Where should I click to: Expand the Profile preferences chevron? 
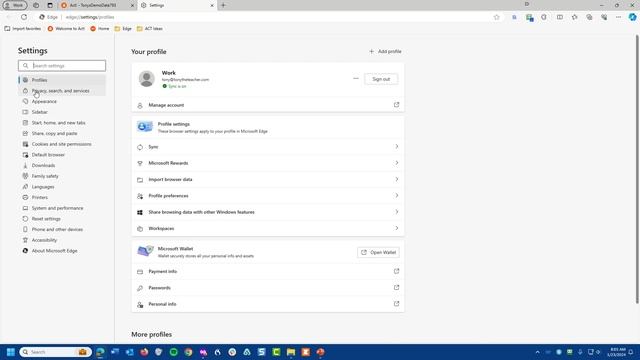(x=396, y=196)
